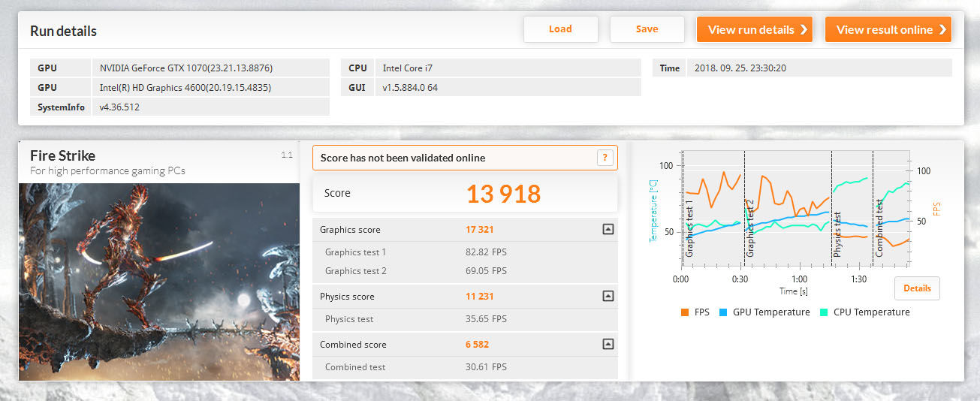Collapse the Graphics score section
The height and width of the screenshot is (401, 980).
point(608,230)
